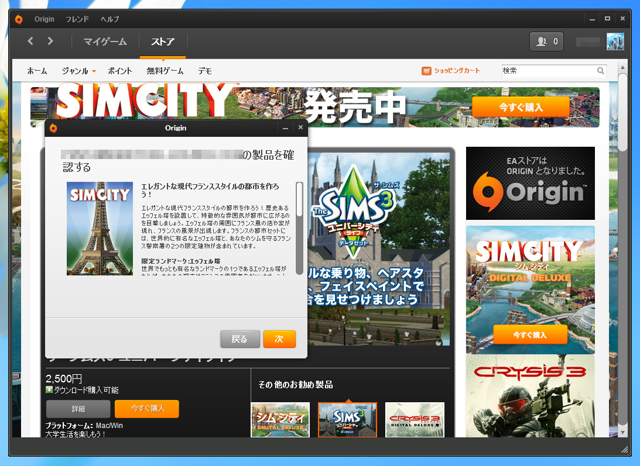The width and height of the screenshot is (640, 466).
Task: Open the フレンド menu
Action: click(x=77, y=19)
